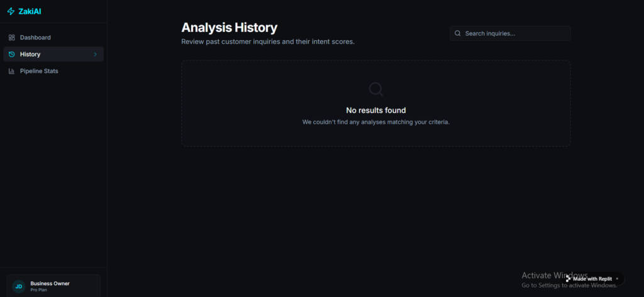Image resolution: width=644 pixels, height=297 pixels.
Task: Click the Dashboard grid icon in sidebar
Action: 11,37
